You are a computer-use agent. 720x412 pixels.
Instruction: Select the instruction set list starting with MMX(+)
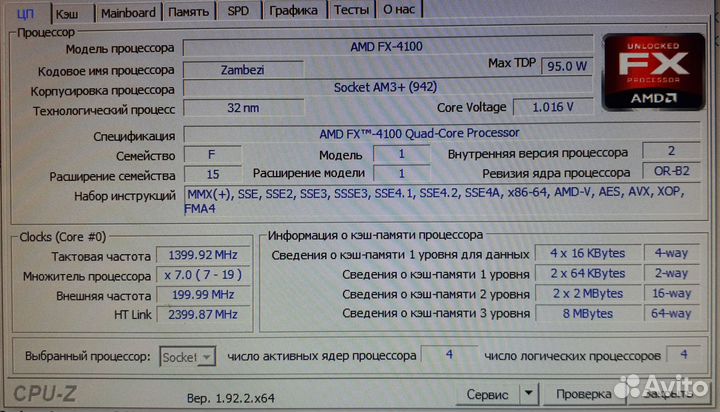point(442,200)
